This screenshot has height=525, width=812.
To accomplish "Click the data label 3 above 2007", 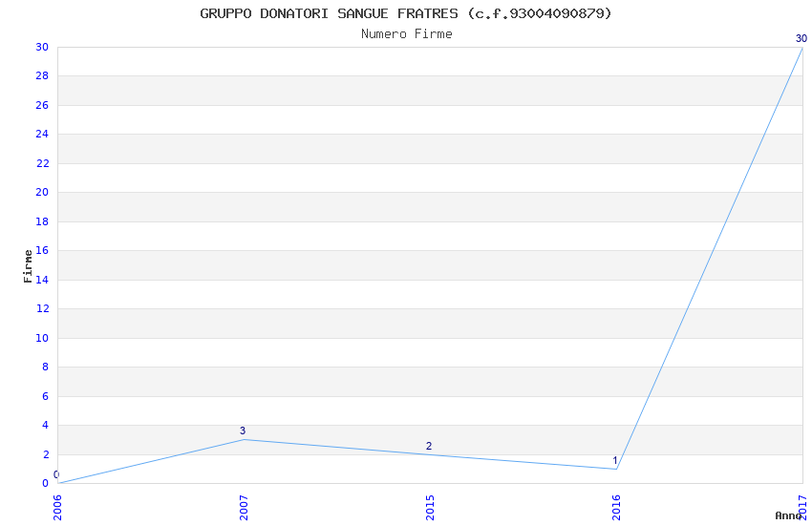I will pos(243,430).
